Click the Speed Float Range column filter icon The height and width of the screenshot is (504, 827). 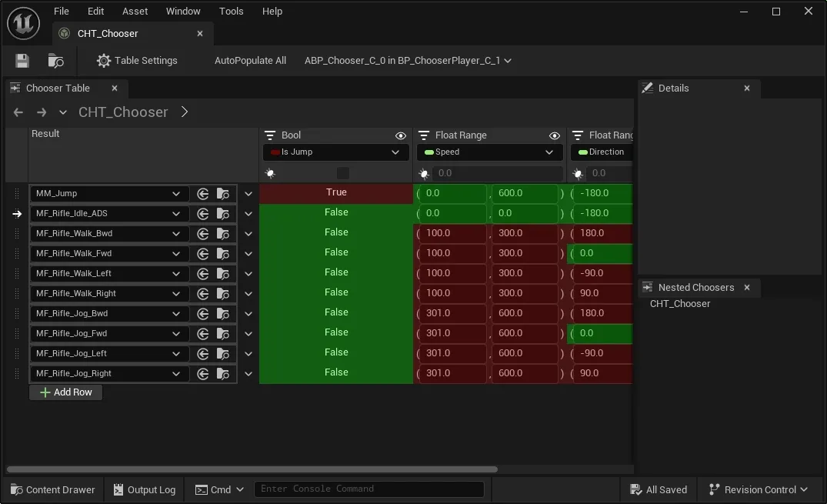coord(424,135)
